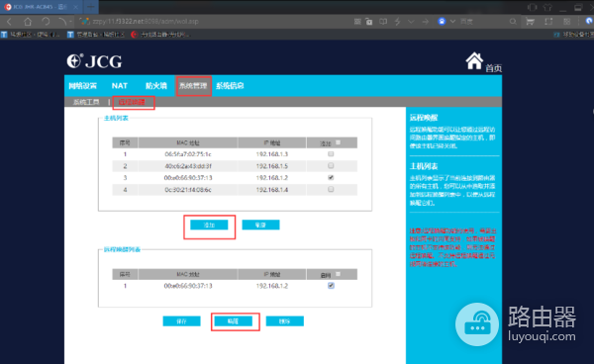Click the QR code icon in the address bar
Screen dimensions: 594x364
coord(357,22)
